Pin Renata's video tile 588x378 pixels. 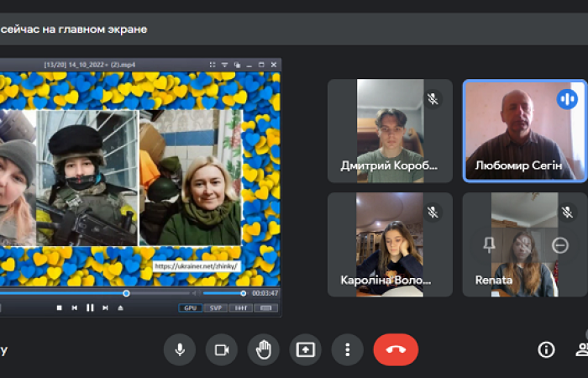click(489, 245)
